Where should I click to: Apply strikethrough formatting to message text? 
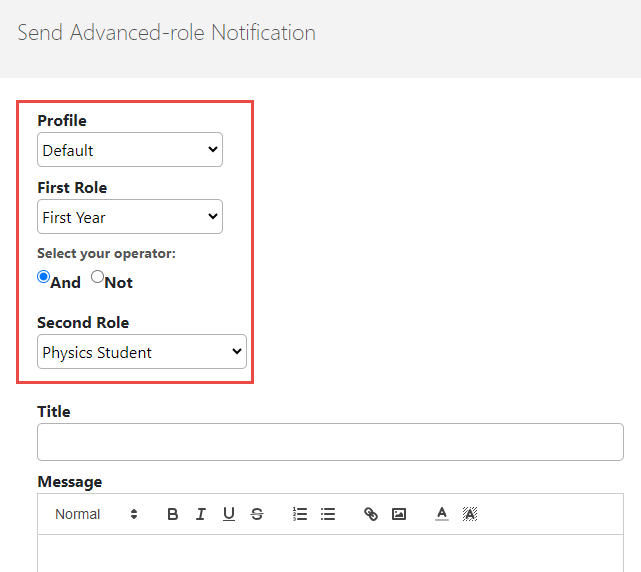pyautogui.click(x=257, y=514)
